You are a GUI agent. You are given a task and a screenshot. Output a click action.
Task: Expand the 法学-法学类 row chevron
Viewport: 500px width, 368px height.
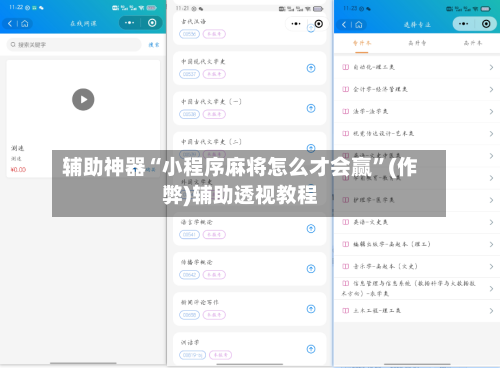(491, 111)
